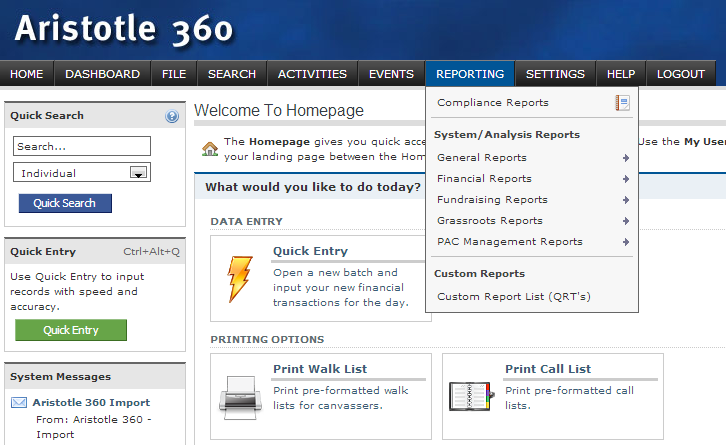
Task: Click the System Messages panel heading
Action: pyautogui.click(x=61, y=376)
